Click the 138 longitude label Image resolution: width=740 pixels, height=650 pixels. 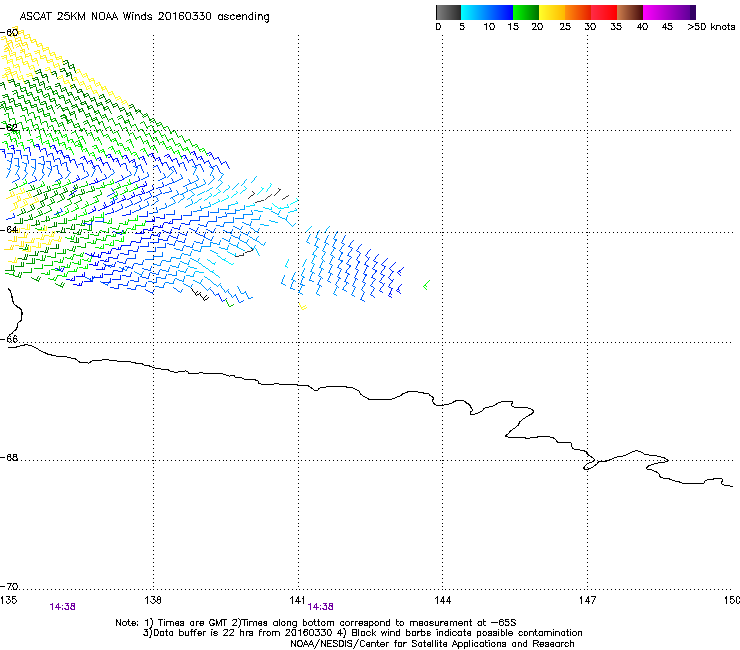click(x=153, y=600)
